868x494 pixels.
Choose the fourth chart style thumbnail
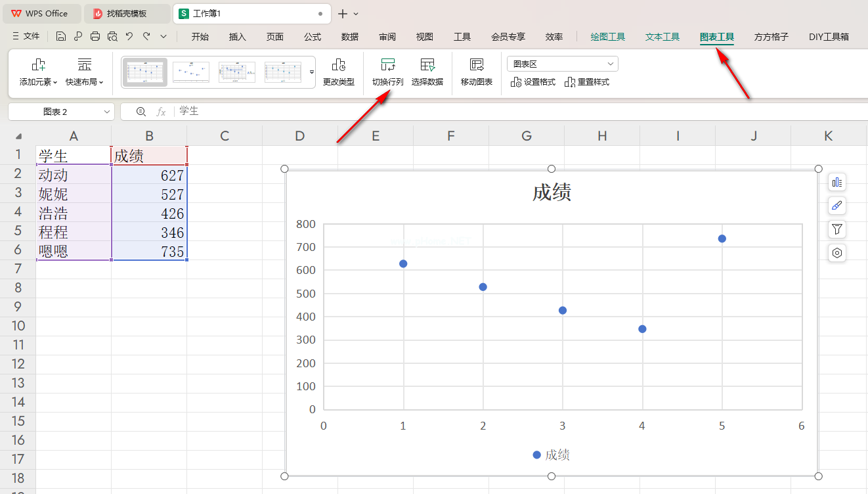pyautogui.click(x=283, y=72)
